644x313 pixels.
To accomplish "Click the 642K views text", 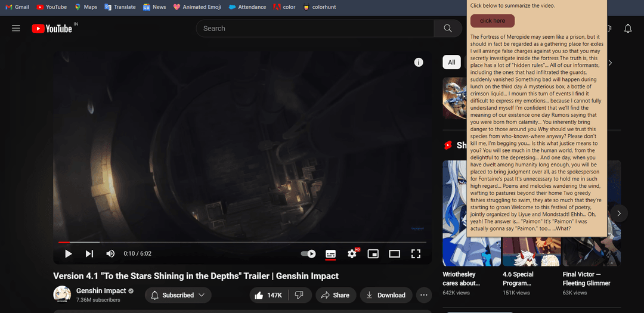I will (x=456, y=293).
